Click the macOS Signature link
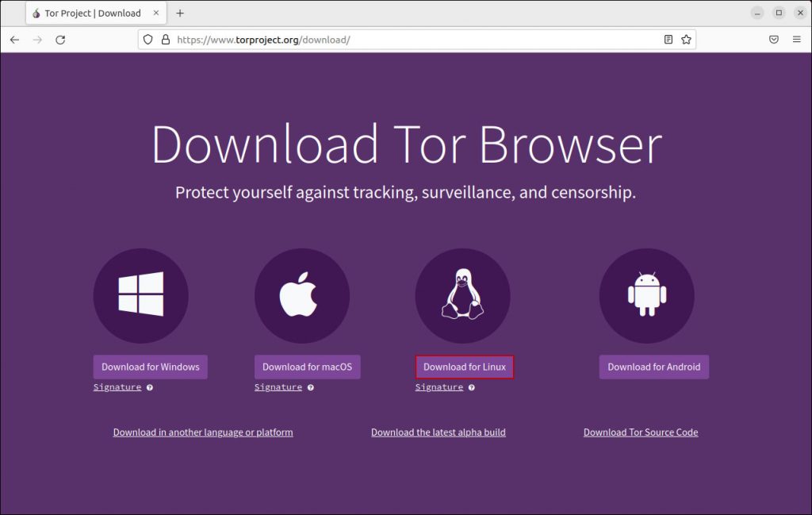The width and height of the screenshot is (812, 515). click(278, 386)
